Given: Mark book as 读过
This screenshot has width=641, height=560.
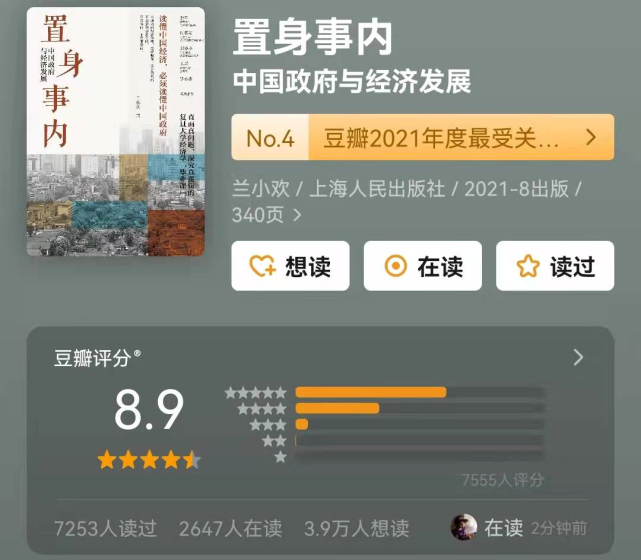Looking at the screenshot, I should (555, 266).
